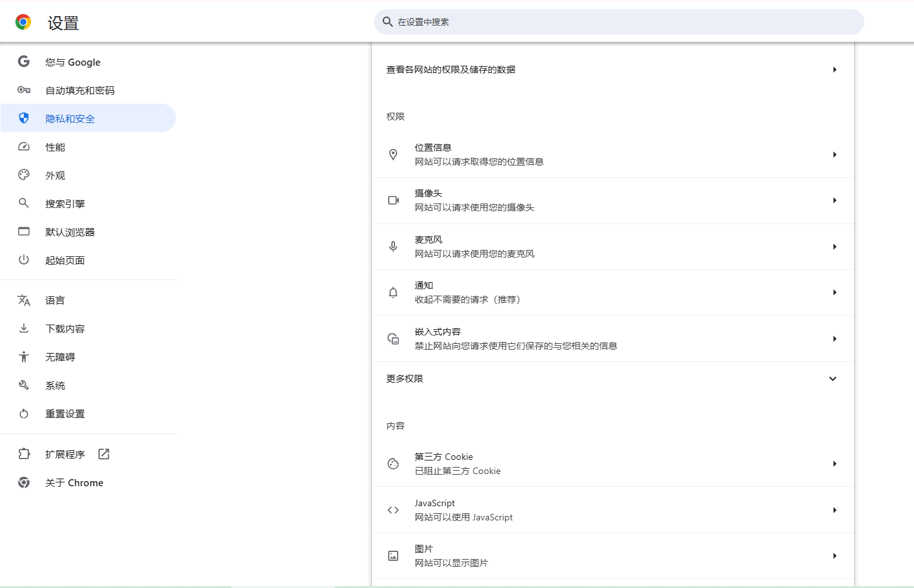
Task: Switch to 搜索引擎 settings
Action: click(x=88, y=204)
